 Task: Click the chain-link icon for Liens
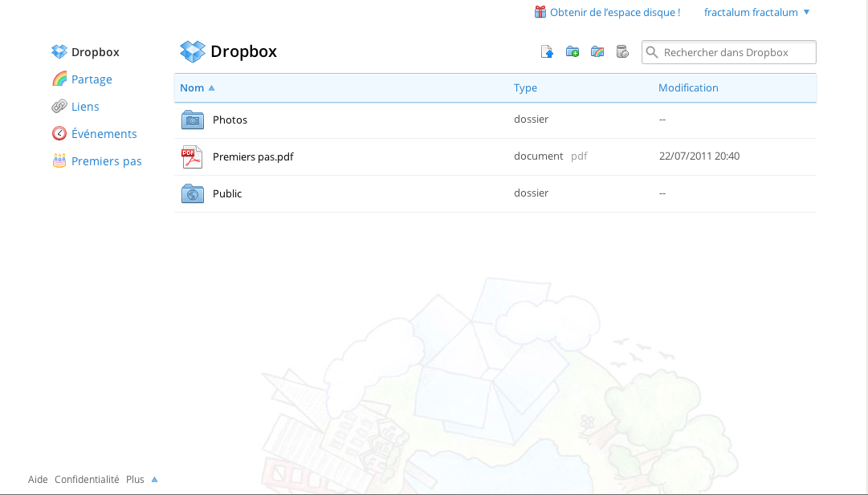pos(59,106)
